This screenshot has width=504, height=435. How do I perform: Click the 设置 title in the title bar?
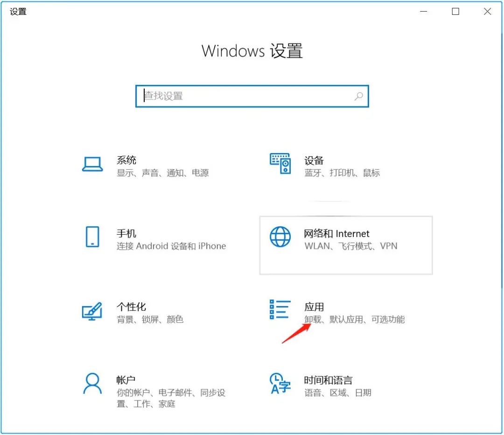click(x=18, y=11)
